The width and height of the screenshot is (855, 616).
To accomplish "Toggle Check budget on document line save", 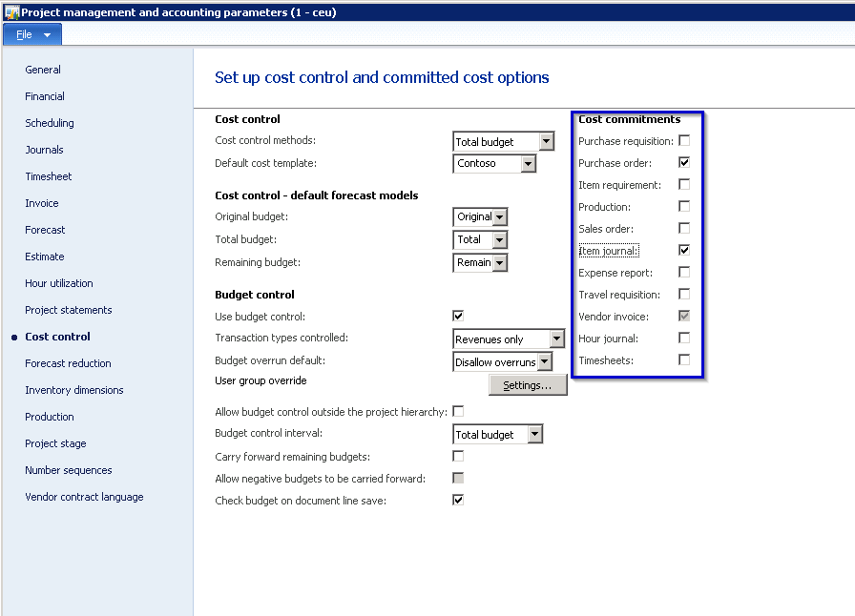I will [458, 500].
